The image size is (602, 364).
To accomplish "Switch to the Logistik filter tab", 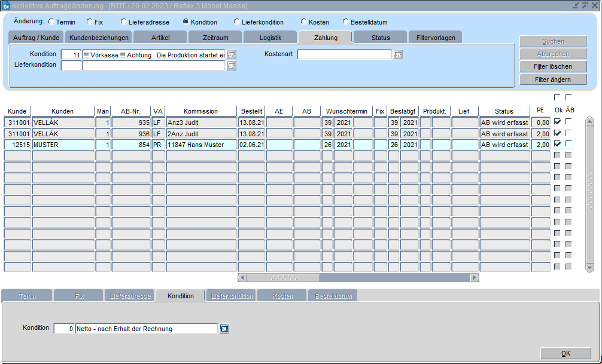I will click(x=270, y=38).
